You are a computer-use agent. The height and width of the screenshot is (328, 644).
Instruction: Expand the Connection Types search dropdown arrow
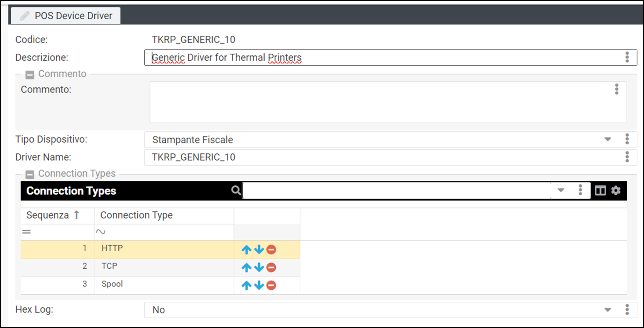[561, 190]
